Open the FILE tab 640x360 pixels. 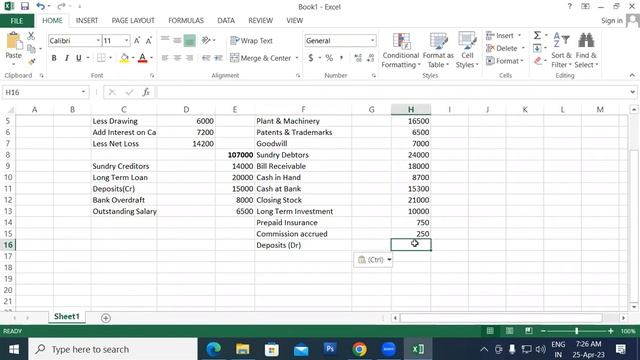click(x=17, y=21)
